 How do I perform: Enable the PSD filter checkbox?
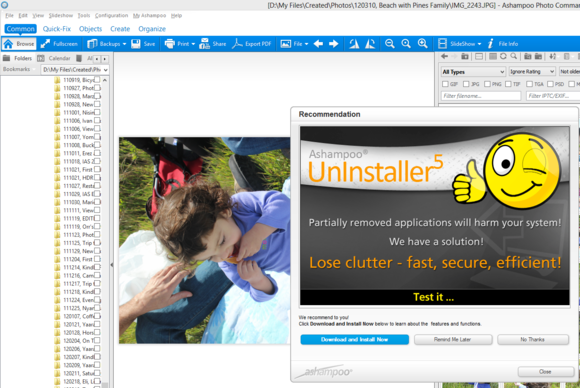550,84
